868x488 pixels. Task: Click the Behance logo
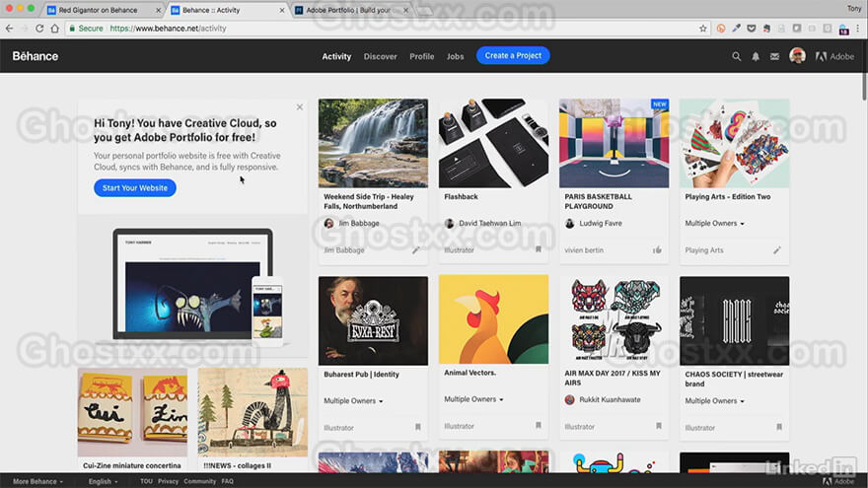[36, 56]
